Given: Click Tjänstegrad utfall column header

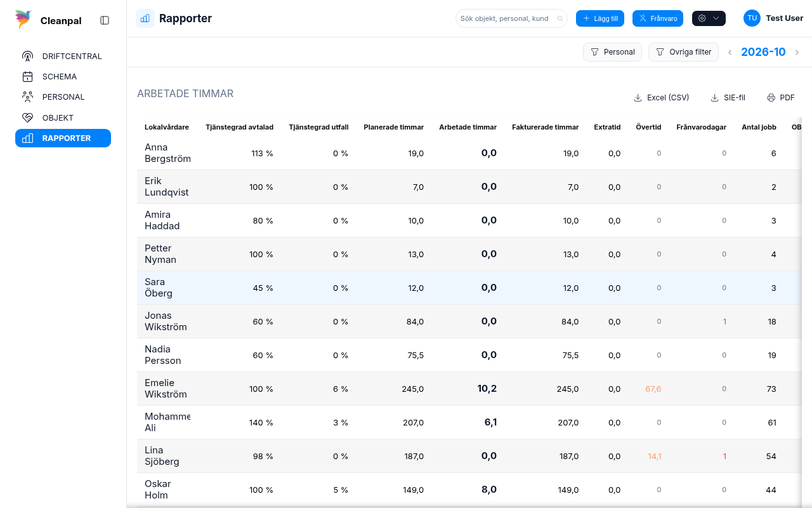Looking at the screenshot, I should click(x=318, y=127).
